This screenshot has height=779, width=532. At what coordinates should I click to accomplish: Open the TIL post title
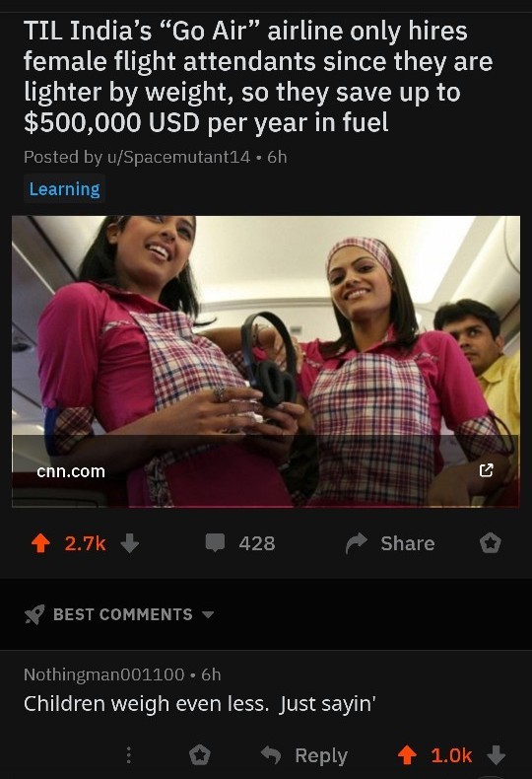tap(258, 77)
